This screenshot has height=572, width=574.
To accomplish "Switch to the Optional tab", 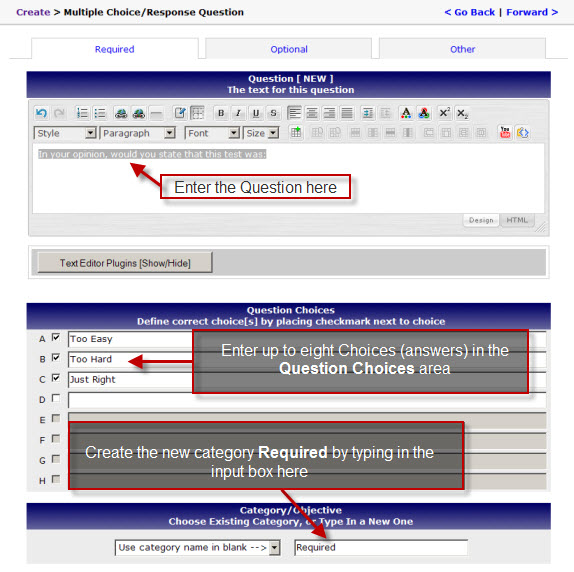I will click(x=289, y=49).
